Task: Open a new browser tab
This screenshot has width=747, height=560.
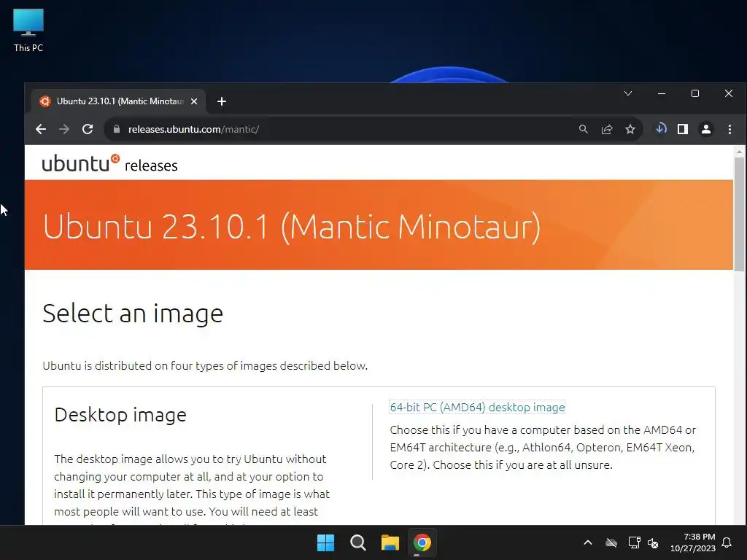Action: click(x=222, y=101)
